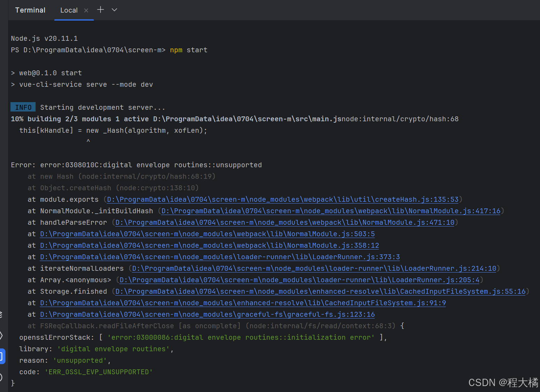Open createHash.js:135:53 from the stack trace
The image size is (540, 392).
pyautogui.click(x=282, y=199)
